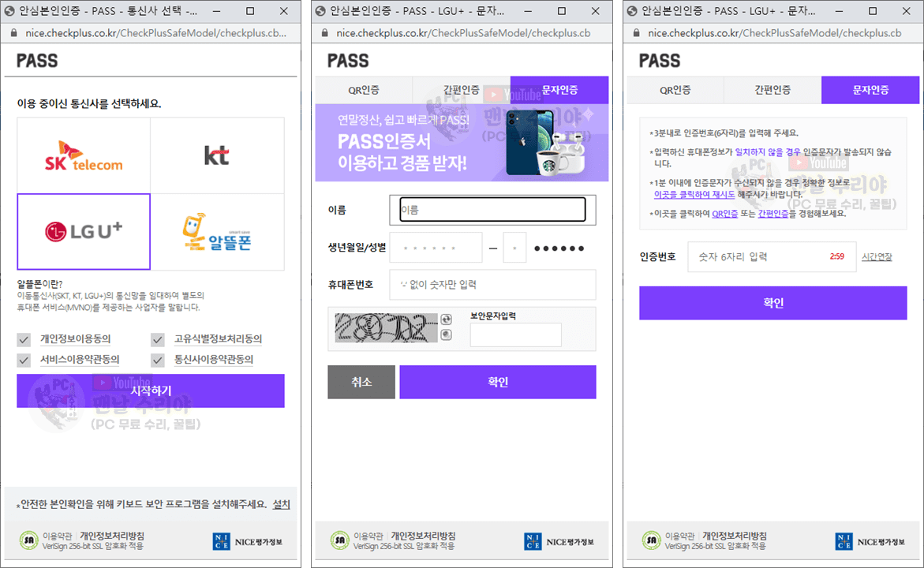Click NICE평가정보 logo in first window

coord(248,541)
